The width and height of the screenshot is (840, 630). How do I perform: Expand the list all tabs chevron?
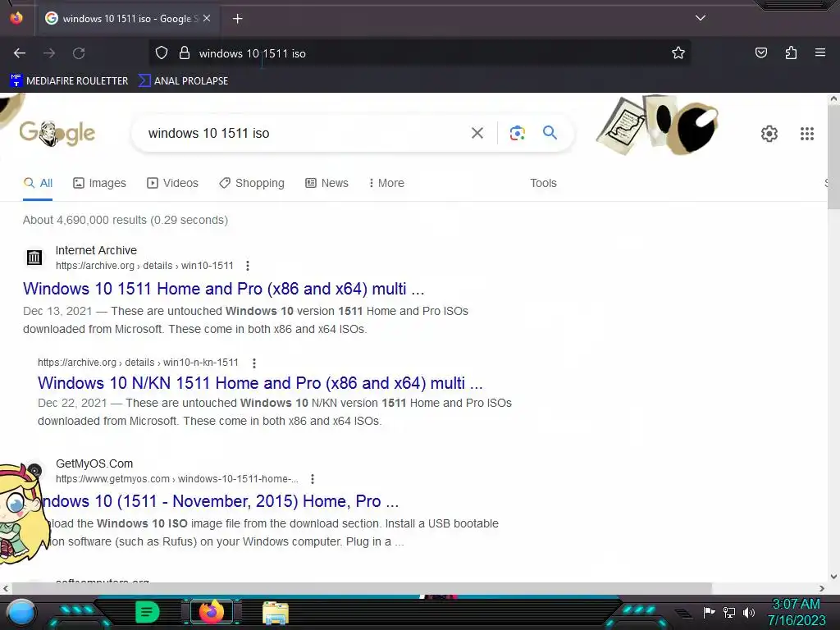[x=701, y=18]
